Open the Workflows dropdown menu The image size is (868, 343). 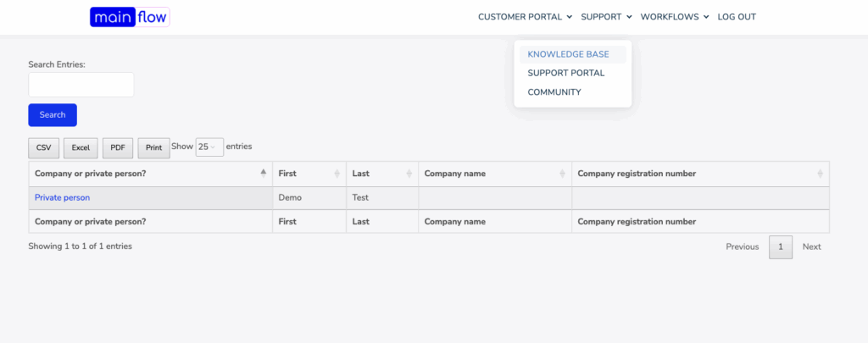tap(675, 17)
